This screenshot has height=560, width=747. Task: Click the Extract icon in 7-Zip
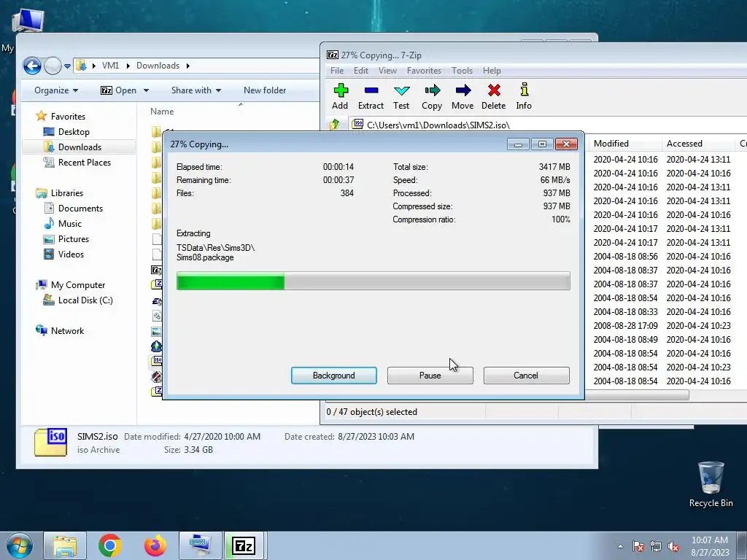(x=371, y=90)
